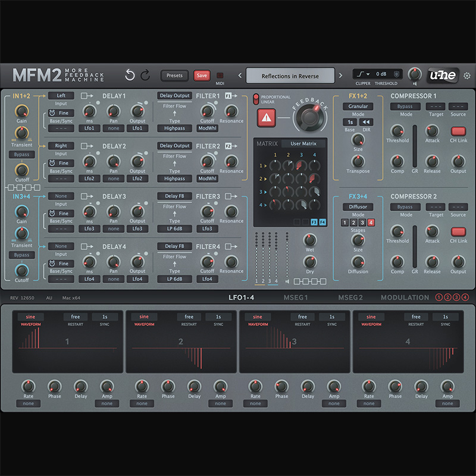The height and width of the screenshot is (476, 476).
Task: Click the undo arrow icon
Action: tap(130, 75)
